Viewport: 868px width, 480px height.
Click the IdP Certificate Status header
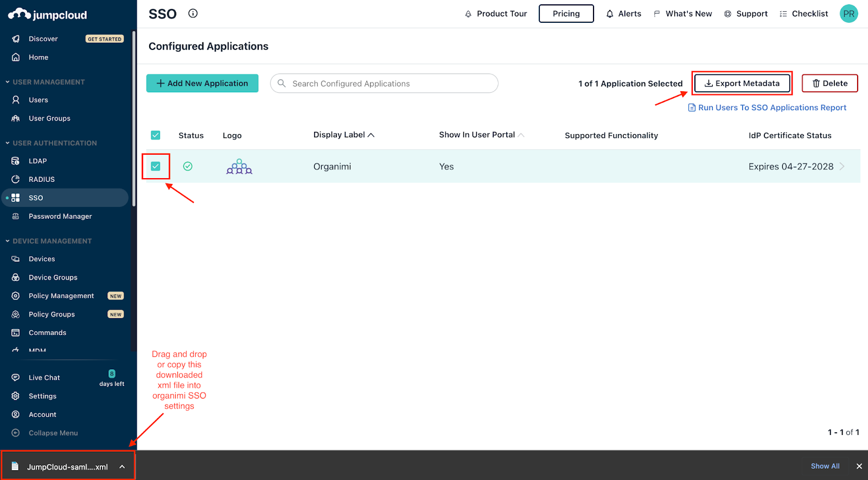coord(790,135)
